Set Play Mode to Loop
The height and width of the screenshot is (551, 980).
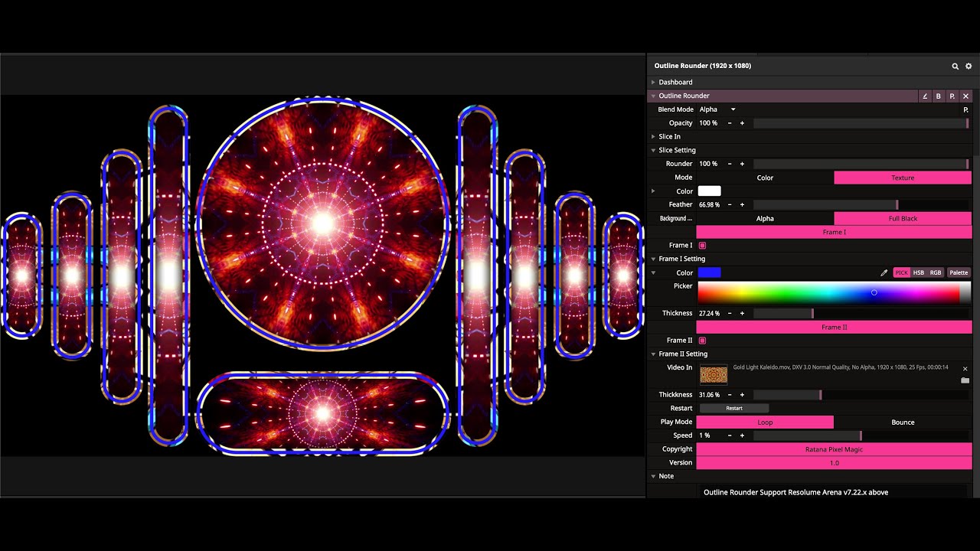click(765, 422)
